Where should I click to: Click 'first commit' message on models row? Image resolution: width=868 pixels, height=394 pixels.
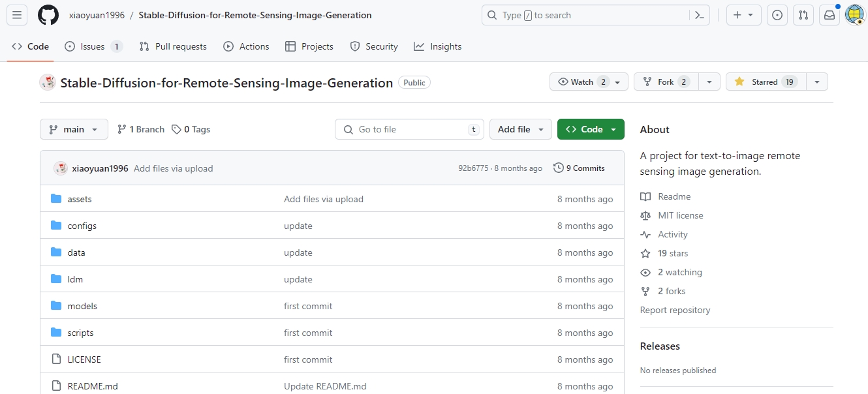tap(308, 306)
